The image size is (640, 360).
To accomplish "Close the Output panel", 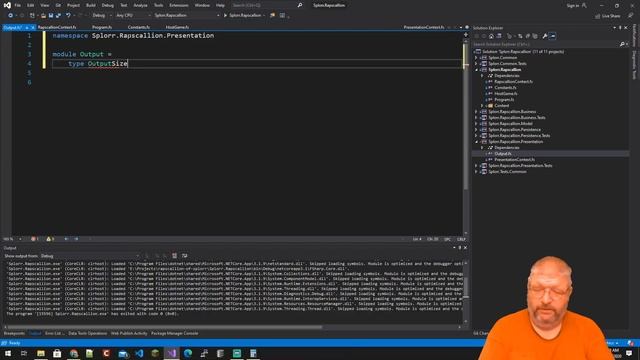I will point(465,248).
